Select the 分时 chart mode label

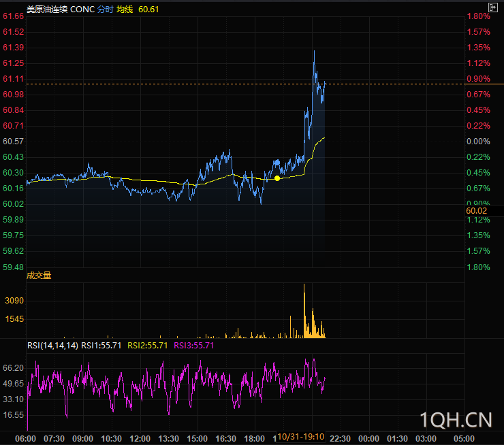pyautogui.click(x=106, y=10)
